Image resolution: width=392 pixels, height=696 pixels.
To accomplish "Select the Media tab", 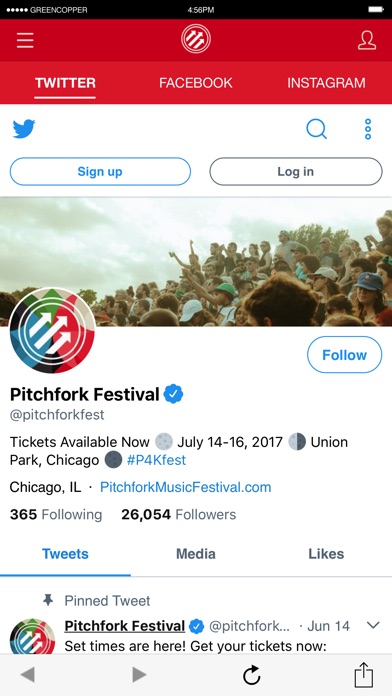I will click(196, 554).
